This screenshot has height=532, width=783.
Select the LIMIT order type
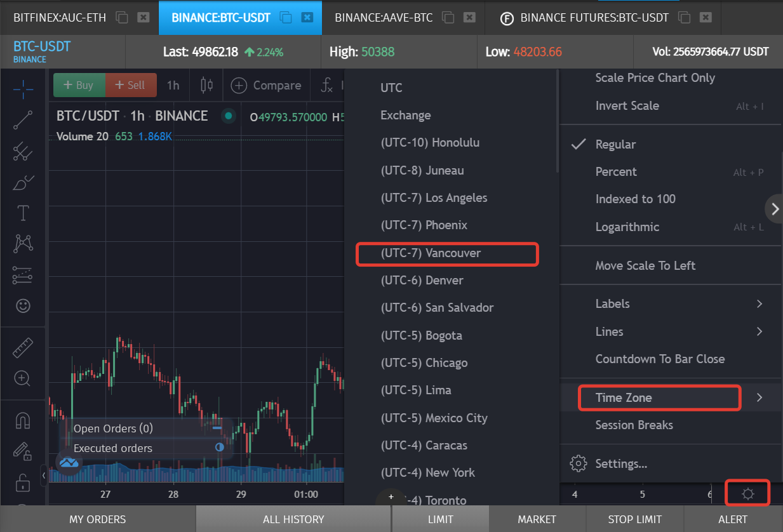441,519
